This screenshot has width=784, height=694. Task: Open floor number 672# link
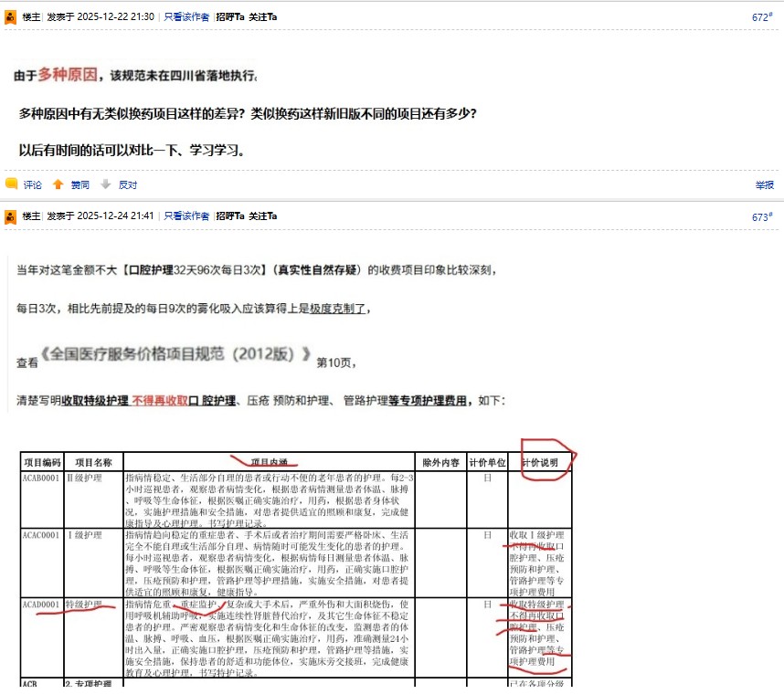[761, 16]
